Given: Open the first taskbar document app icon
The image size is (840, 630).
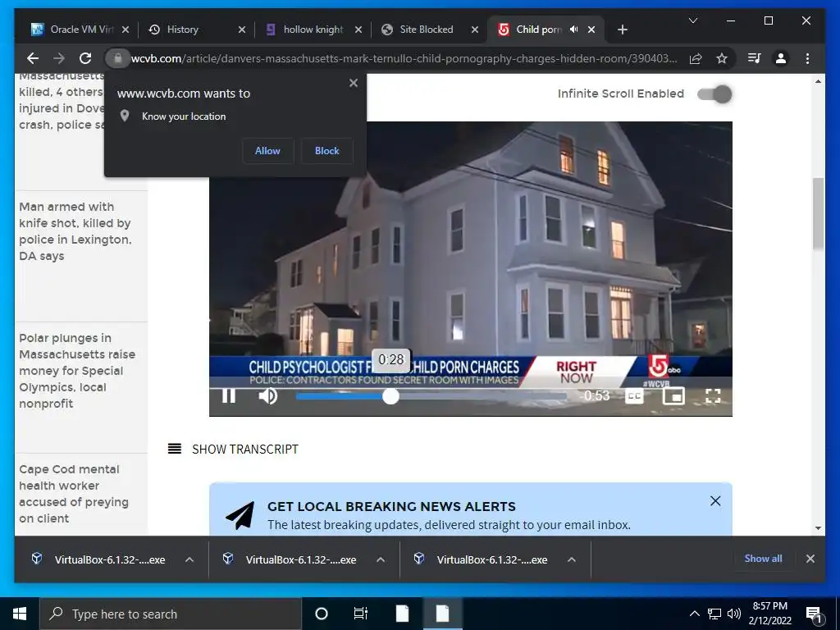Looking at the screenshot, I should tap(402, 614).
